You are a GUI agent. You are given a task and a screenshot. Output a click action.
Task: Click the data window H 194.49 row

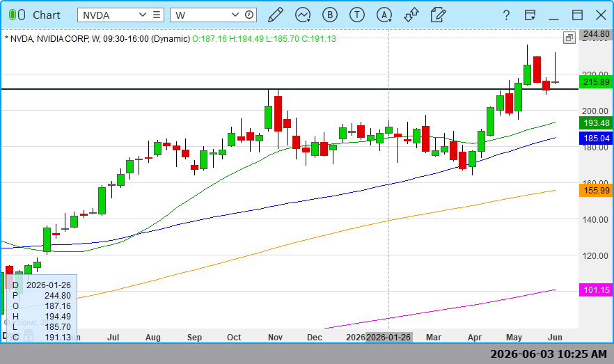point(42,316)
